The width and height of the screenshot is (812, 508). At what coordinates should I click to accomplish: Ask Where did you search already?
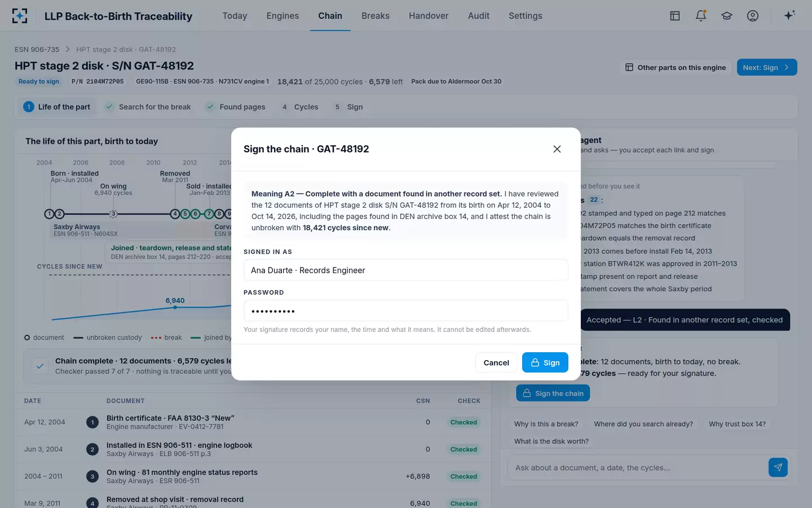click(x=643, y=424)
